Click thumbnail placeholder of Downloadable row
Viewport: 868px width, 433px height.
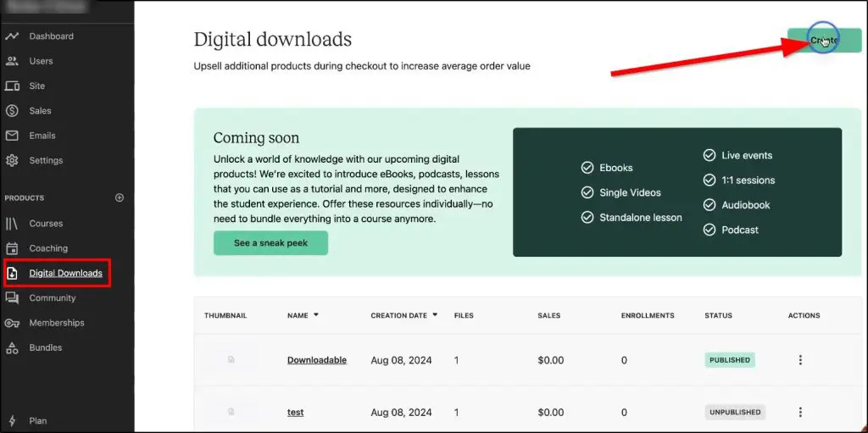[x=231, y=360]
